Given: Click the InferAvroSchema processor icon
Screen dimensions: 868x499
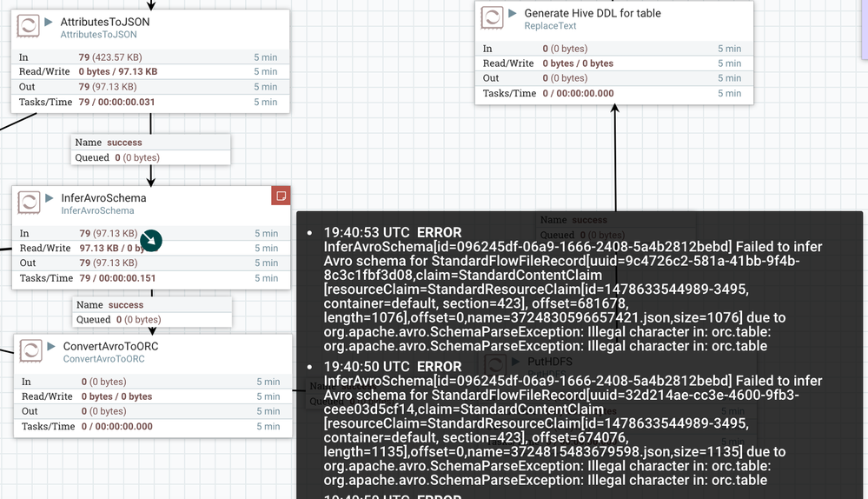Looking at the screenshot, I should click(x=29, y=203).
